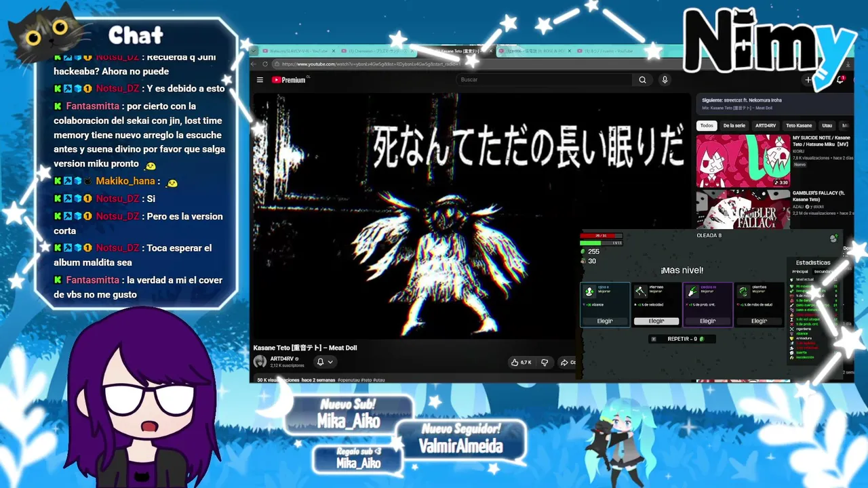Click the YouTube search magnifier button
This screenshot has height=488, width=868.
[642, 80]
